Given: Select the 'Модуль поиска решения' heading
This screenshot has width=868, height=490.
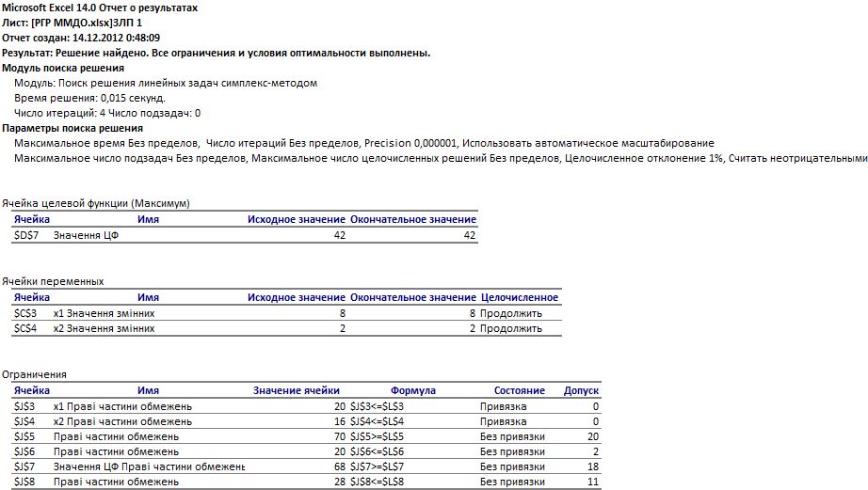Looking at the screenshot, I should (63, 68).
